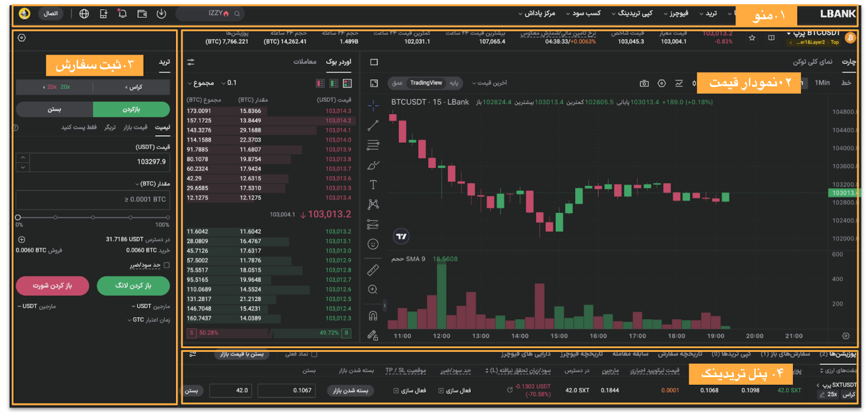Open the wallet icon in top bar
Image resolution: width=868 pixels, height=412 pixels.
coord(142,14)
